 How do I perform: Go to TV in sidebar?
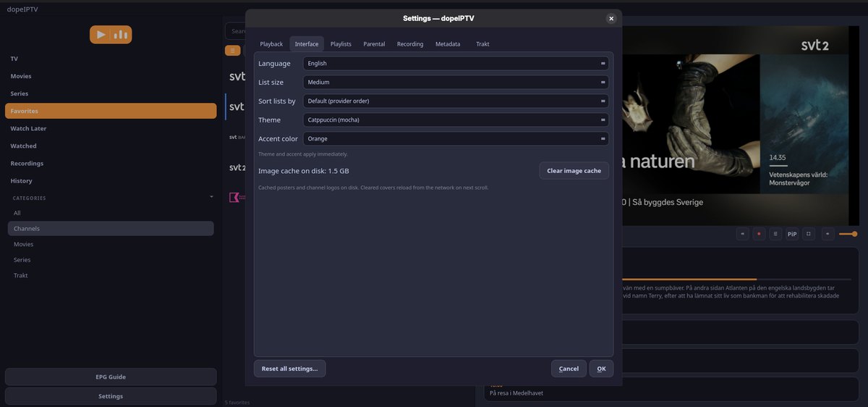pos(111,59)
